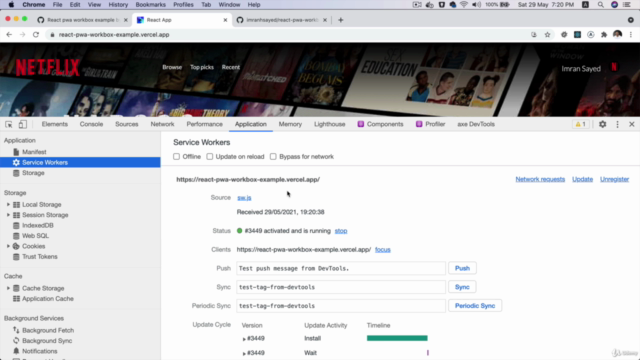640x360 pixels.
Task: Open Trust Tokens in the sidebar
Action: (x=40, y=257)
